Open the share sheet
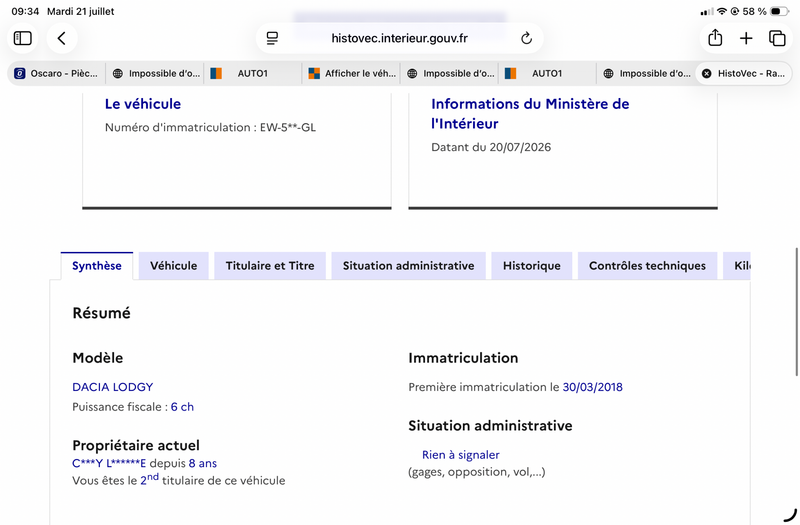This screenshot has width=800, height=525. coord(715,38)
